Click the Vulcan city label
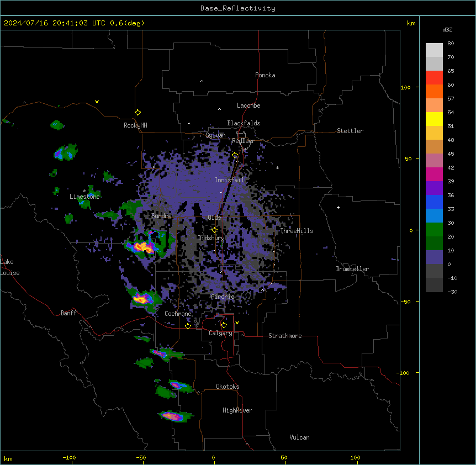Viewport: 476px width, 465px height. 299,437
